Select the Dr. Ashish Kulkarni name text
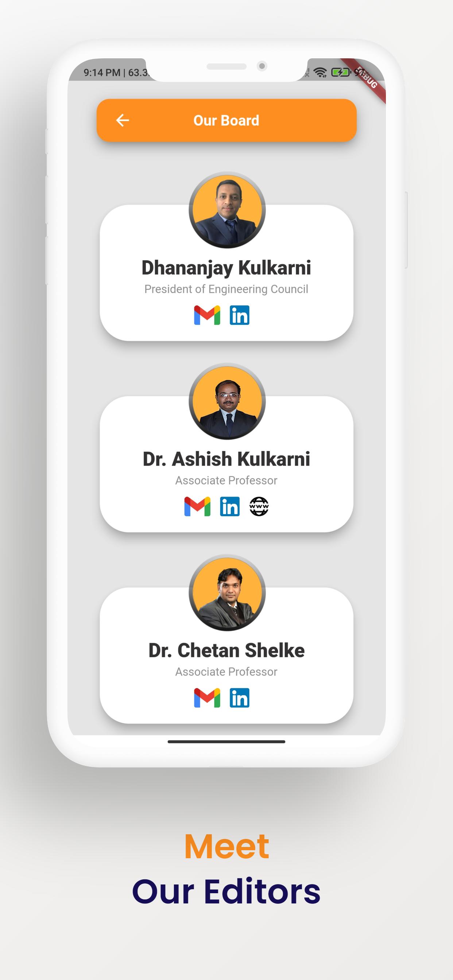The height and width of the screenshot is (980, 453). pyautogui.click(x=226, y=459)
